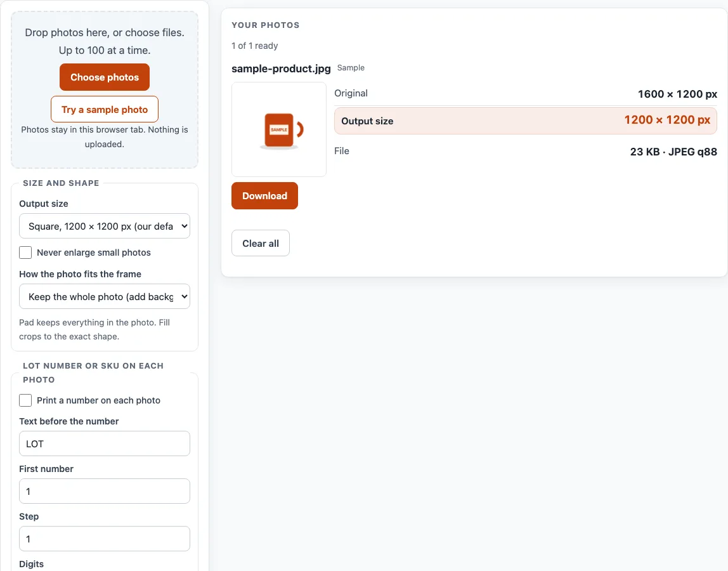Select the Sample tag next to the filename

tap(351, 68)
